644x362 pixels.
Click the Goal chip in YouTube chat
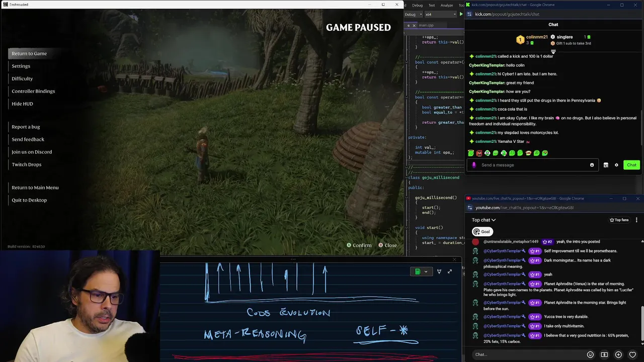481,232
